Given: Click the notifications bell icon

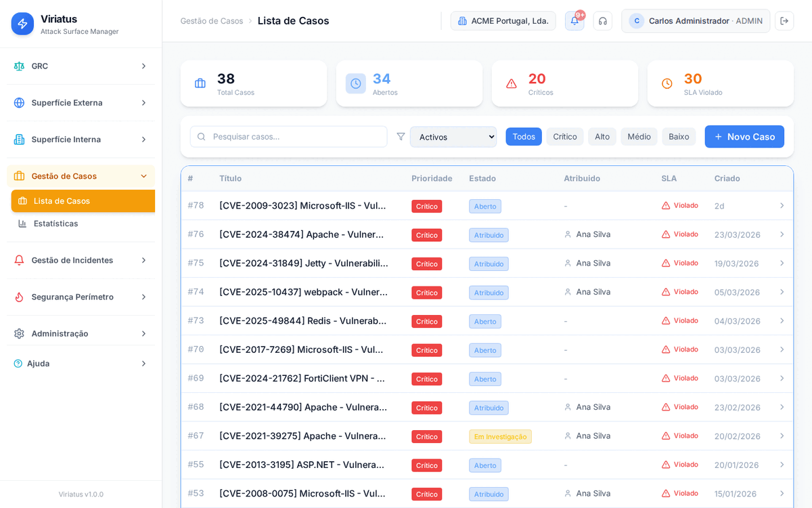Looking at the screenshot, I should (574, 21).
